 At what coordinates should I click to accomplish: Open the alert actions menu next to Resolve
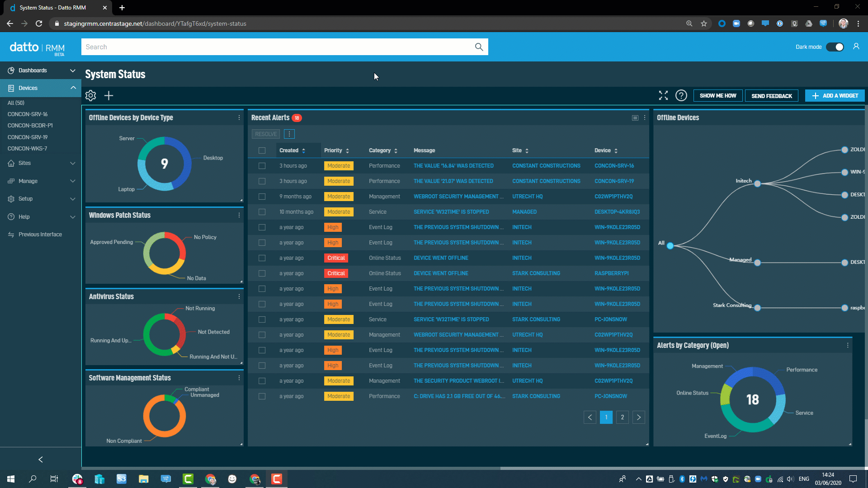(x=289, y=134)
